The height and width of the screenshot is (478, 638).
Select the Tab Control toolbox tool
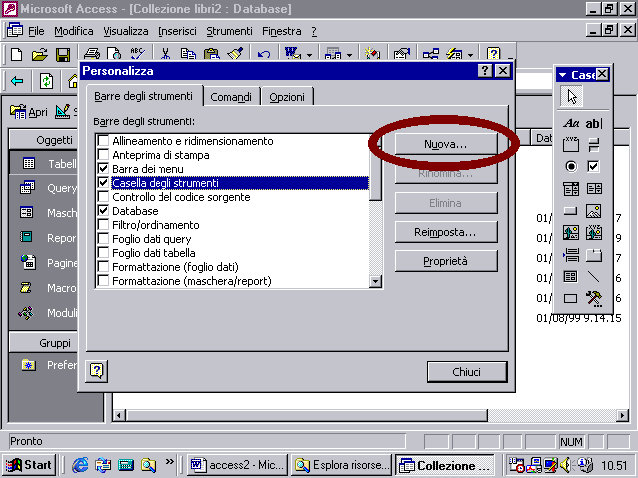(x=594, y=255)
